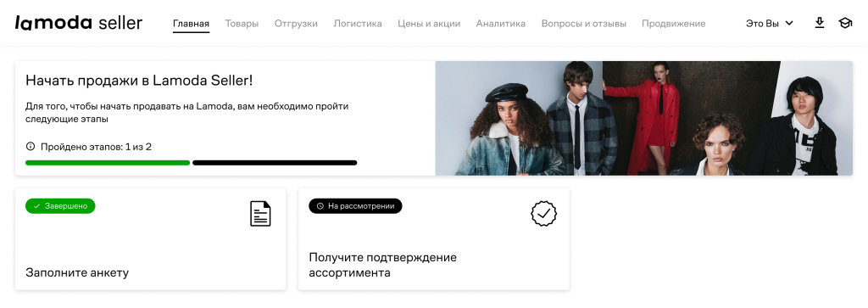Open the Логистика menu item
868x308 pixels.
(x=358, y=24)
